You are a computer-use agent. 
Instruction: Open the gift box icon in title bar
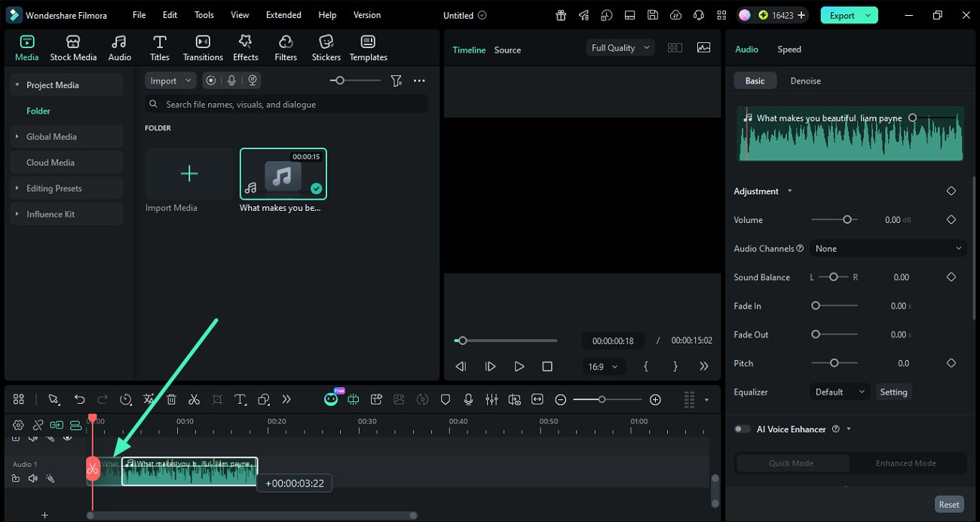pyautogui.click(x=561, y=15)
